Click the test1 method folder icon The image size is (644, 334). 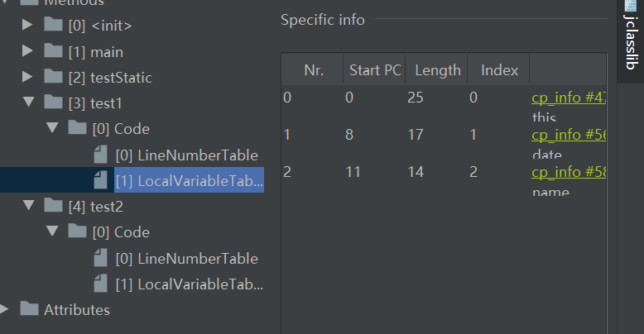(53, 103)
